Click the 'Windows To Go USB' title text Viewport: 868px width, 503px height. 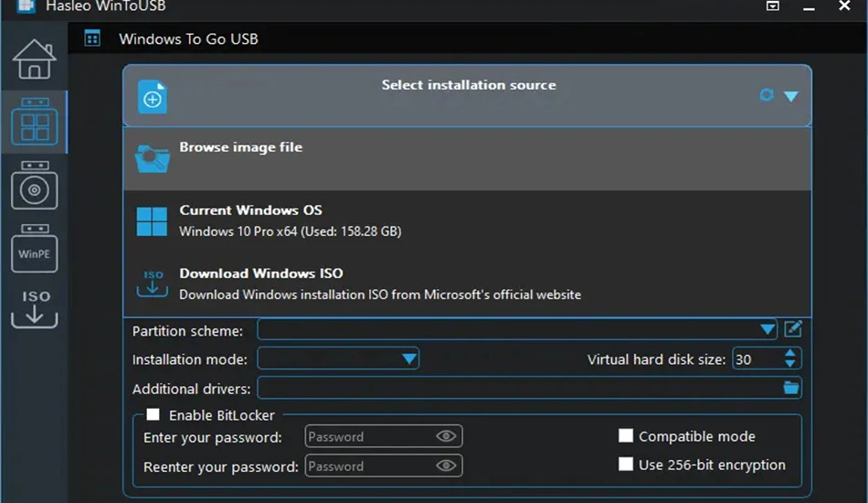pyautogui.click(x=188, y=38)
